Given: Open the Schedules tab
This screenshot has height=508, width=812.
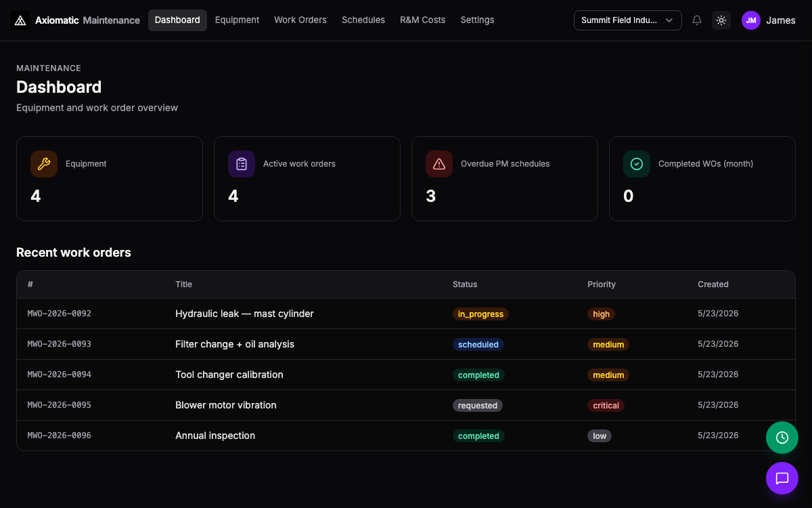Looking at the screenshot, I should point(363,20).
